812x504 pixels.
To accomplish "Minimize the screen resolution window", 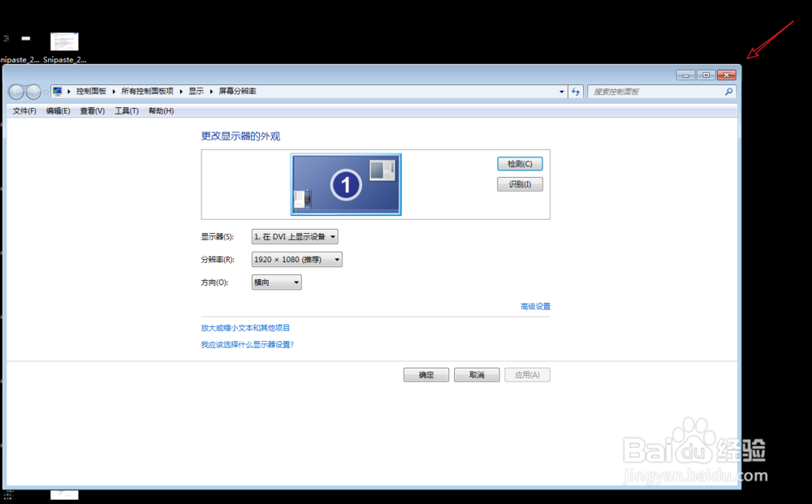I will (x=685, y=75).
